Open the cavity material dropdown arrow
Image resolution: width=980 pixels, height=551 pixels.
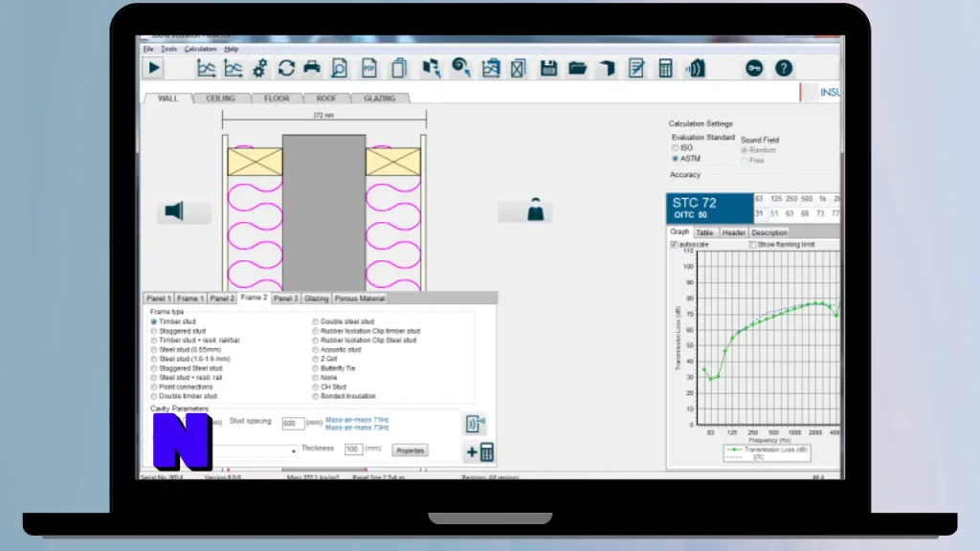point(293,452)
